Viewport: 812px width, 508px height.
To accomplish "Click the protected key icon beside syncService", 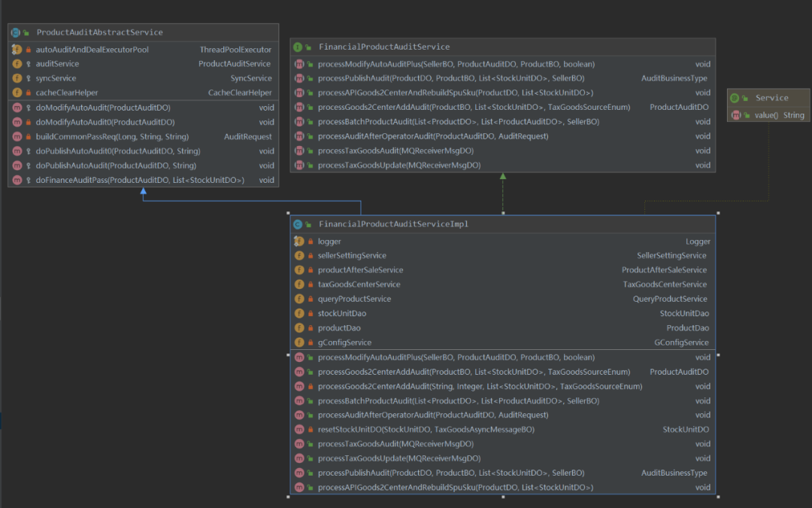I will pos(29,78).
